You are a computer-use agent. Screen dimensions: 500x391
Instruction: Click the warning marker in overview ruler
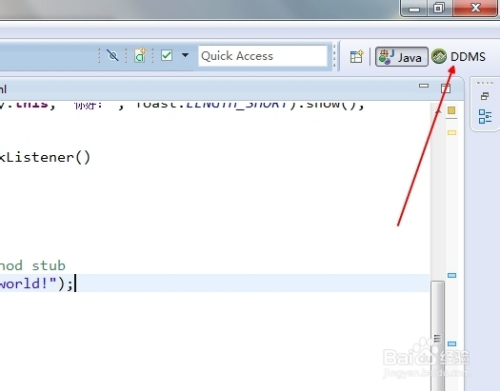click(x=451, y=110)
